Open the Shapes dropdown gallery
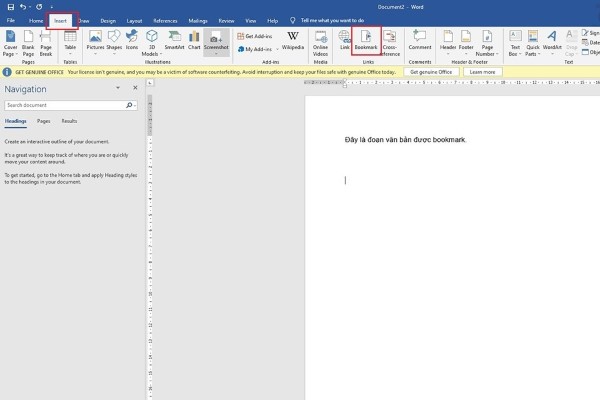 tap(113, 47)
